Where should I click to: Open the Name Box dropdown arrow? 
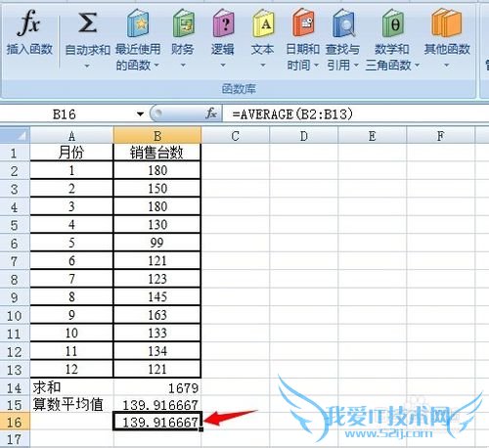point(140,114)
